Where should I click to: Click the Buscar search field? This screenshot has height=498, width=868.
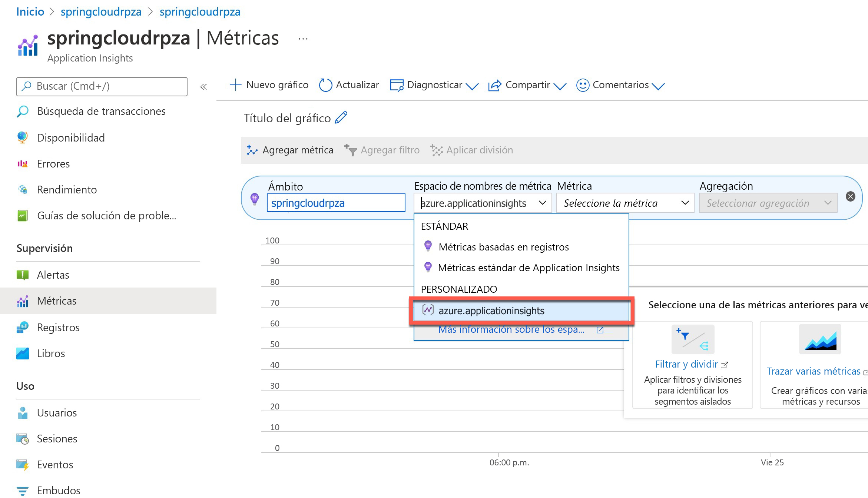click(x=102, y=86)
